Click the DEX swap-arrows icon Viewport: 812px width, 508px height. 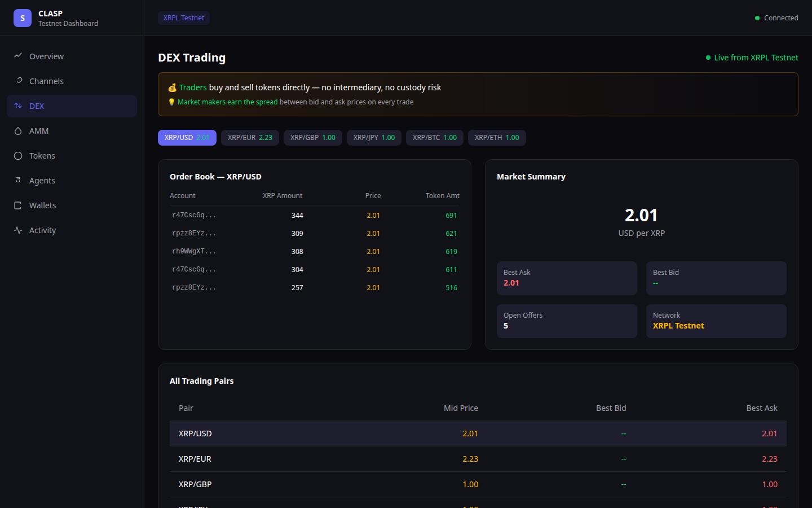pyautogui.click(x=18, y=106)
